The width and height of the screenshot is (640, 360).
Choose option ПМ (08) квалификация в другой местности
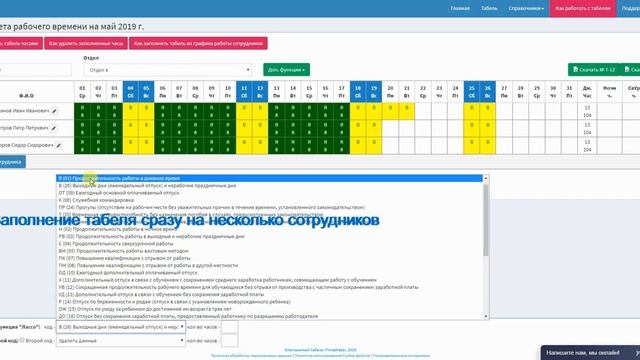(269, 265)
